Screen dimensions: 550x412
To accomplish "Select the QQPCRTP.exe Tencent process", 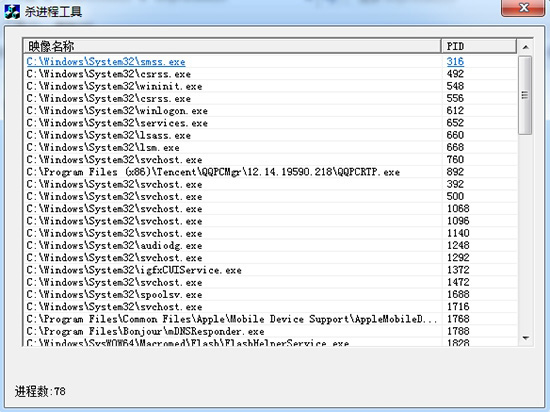I will (x=270, y=172).
